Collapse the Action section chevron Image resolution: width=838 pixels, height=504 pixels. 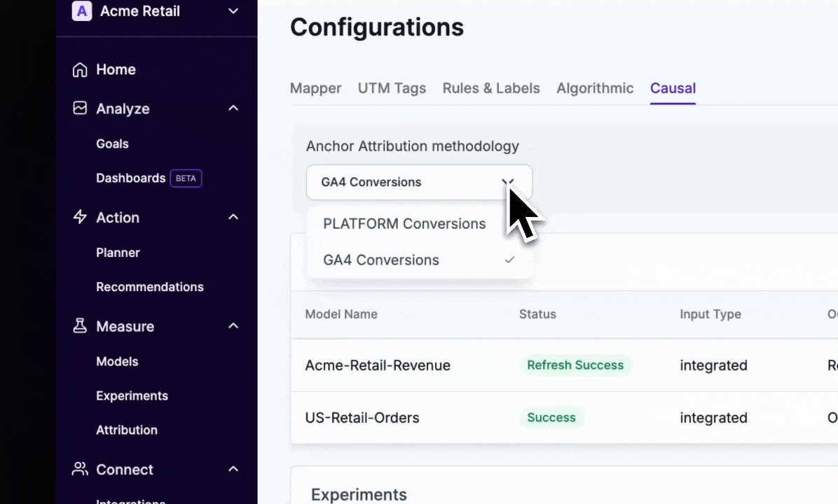click(233, 217)
